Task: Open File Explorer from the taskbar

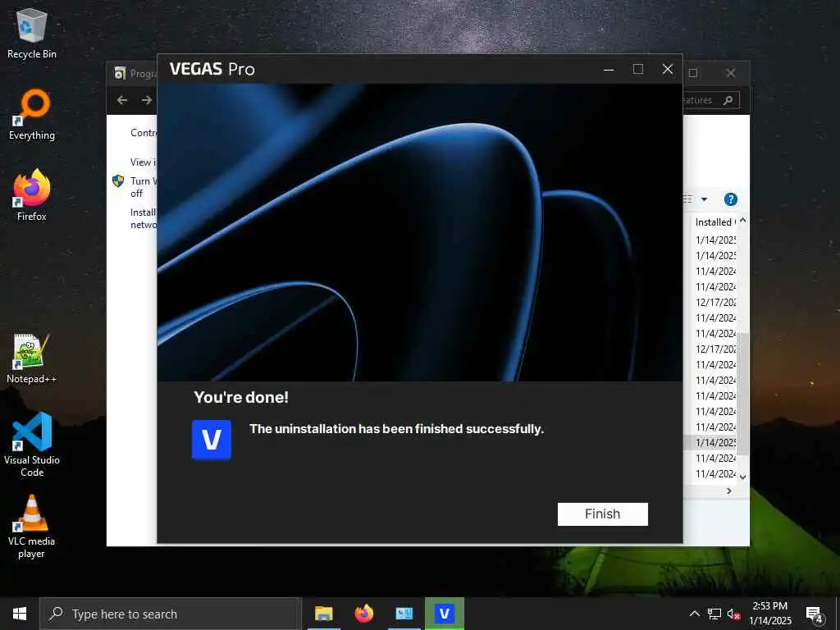Action: pyautogui.click(x=323, y=614)
